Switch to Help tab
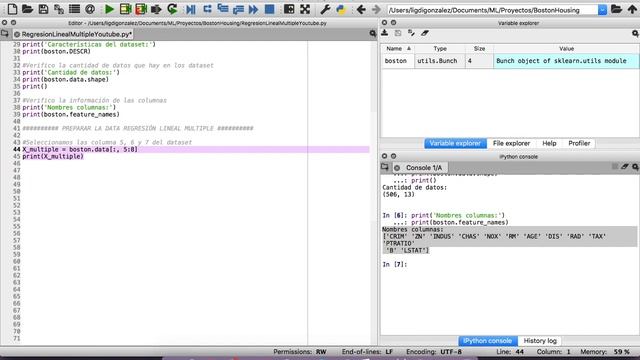The height and width of the screenshot is (360, 640). (549, 143)
